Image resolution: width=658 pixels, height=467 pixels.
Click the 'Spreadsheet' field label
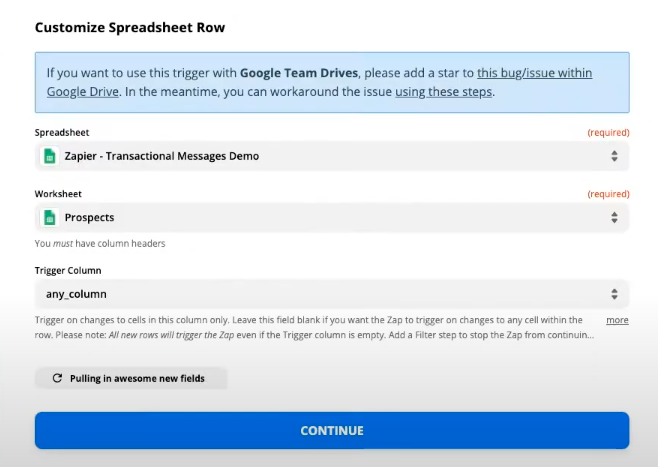(x=62, y=133)
